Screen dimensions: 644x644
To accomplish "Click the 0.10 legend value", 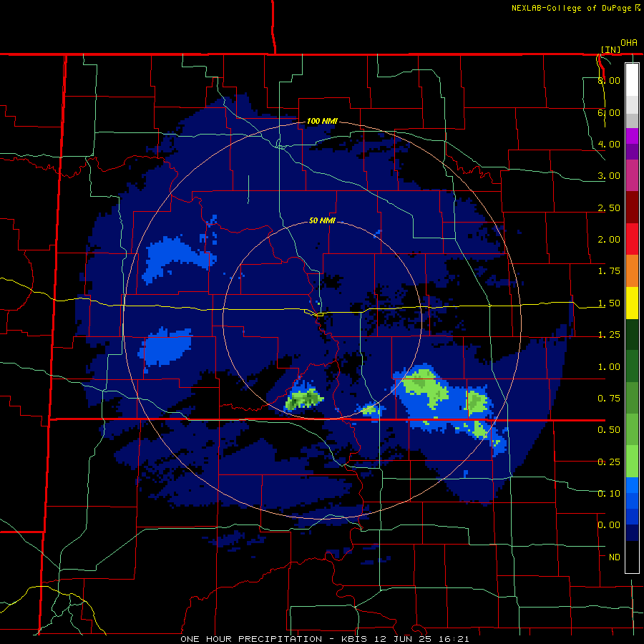I will tap(609, 494).
